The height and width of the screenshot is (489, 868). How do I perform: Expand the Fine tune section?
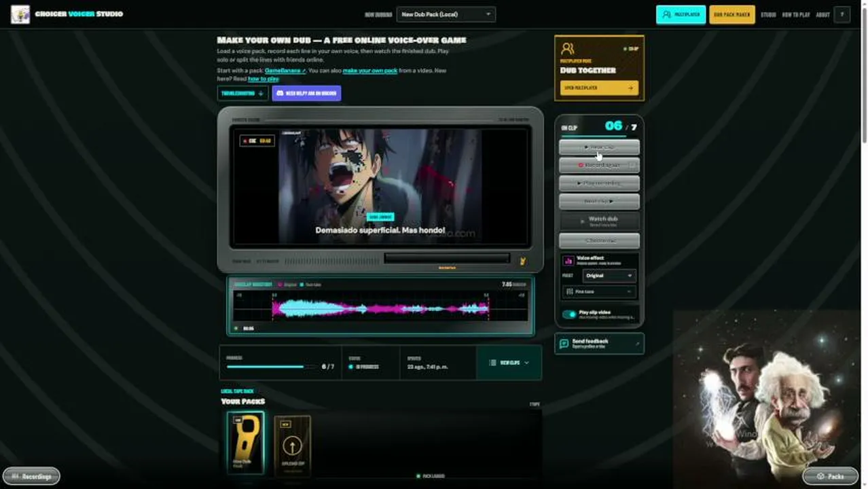pyautogui.click(x=599, y=291)
